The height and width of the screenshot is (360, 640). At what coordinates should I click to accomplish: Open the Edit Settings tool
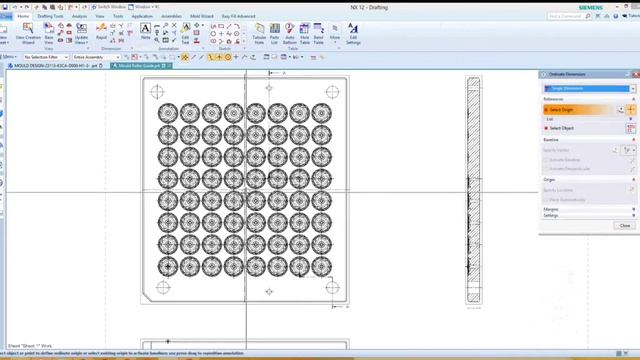tap(353, 33)
